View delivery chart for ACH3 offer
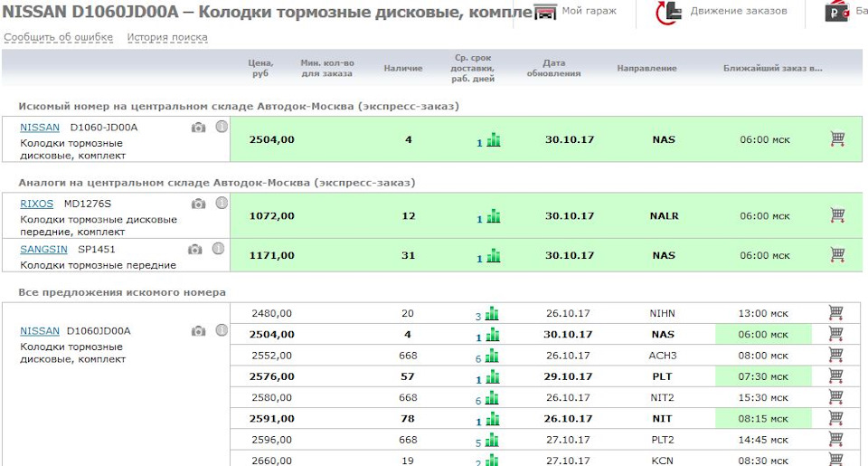Viewport: 868px width, 466px height. coord(492,356)
